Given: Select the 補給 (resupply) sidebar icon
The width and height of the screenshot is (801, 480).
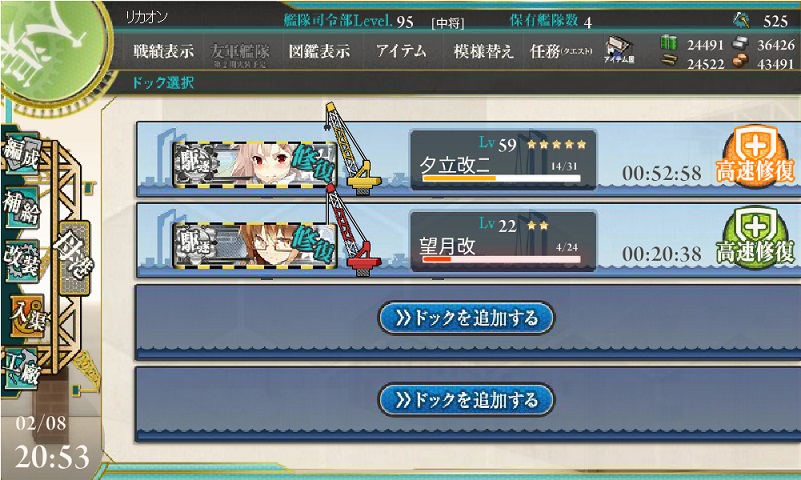Looking at the screenshot, I should 21,207.
